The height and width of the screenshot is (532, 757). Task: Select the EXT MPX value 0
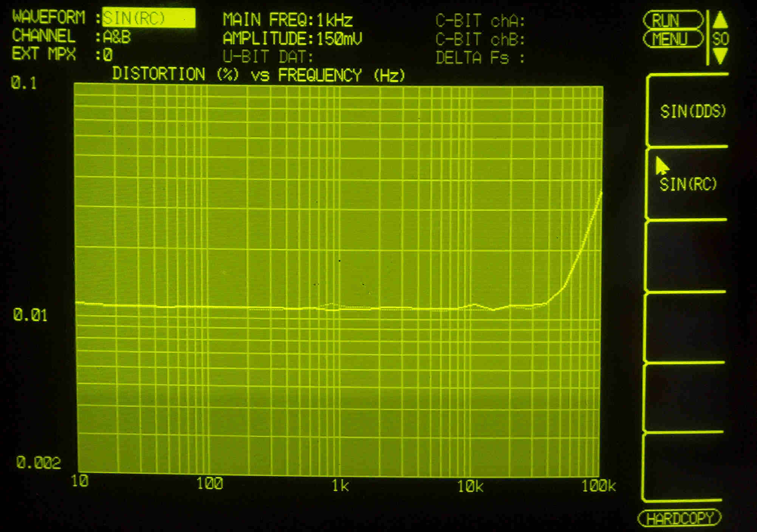tap(108, 55)
